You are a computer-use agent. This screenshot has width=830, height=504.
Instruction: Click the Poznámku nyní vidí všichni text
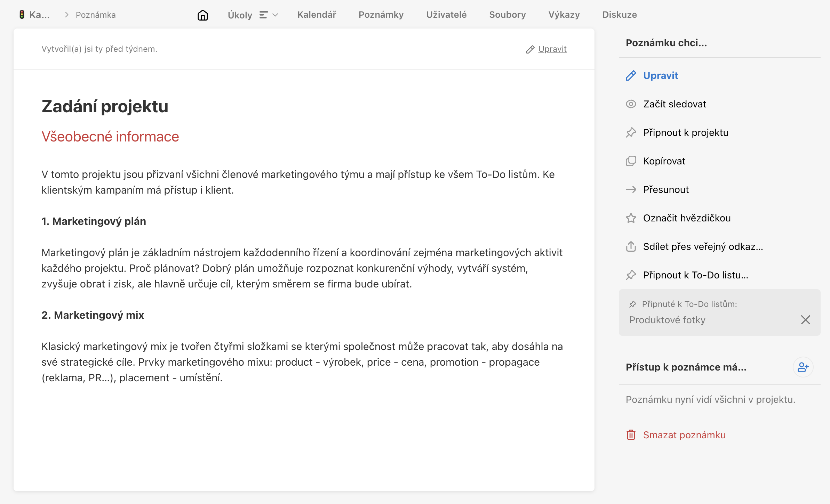tap(710, 399)
